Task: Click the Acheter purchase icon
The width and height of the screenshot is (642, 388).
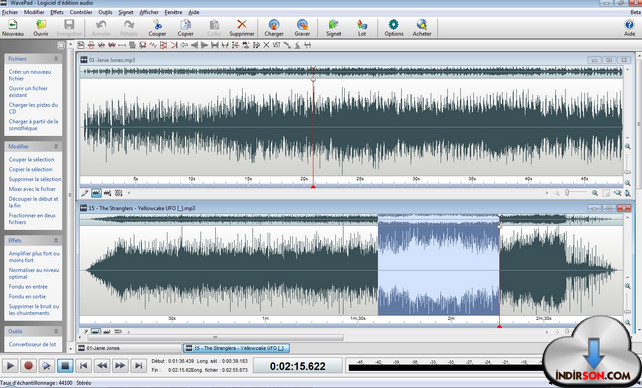Action: coord(422,27)
